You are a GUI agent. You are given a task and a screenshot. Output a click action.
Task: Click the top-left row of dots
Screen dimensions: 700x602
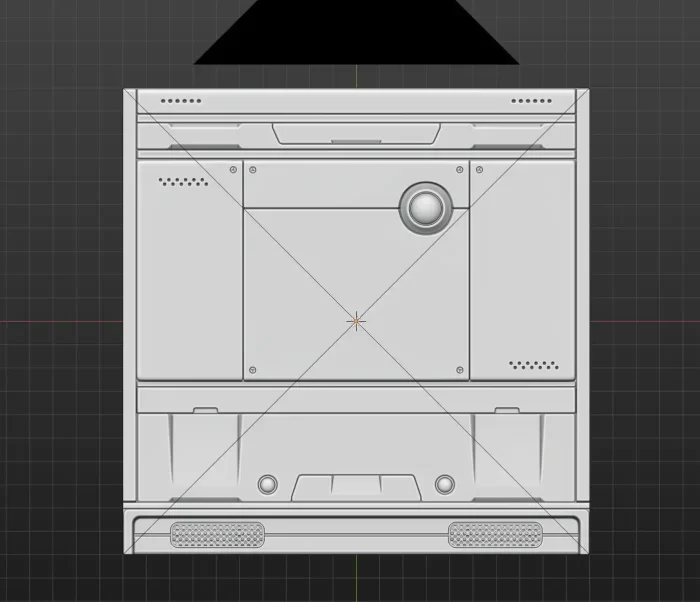[182, 101]
